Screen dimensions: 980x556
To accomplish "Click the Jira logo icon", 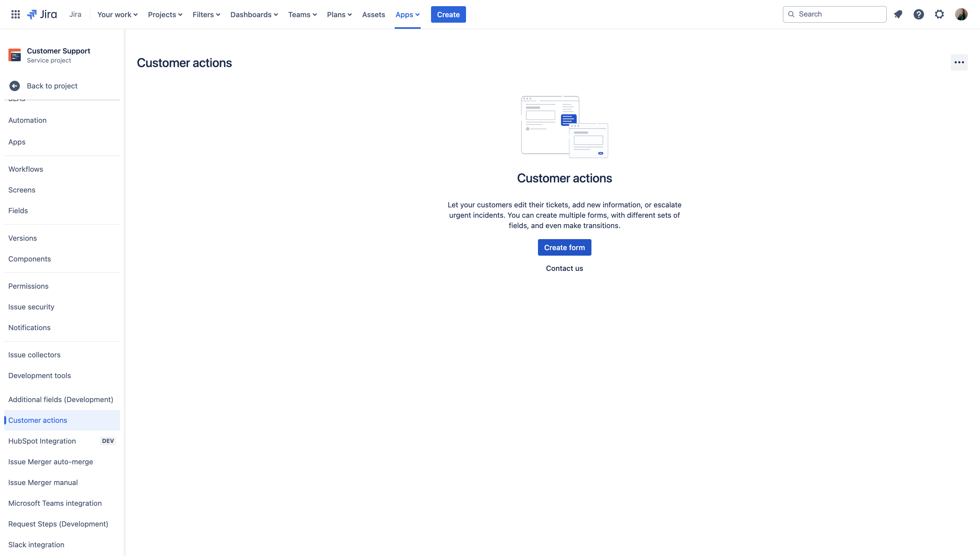I will (32, 14).
